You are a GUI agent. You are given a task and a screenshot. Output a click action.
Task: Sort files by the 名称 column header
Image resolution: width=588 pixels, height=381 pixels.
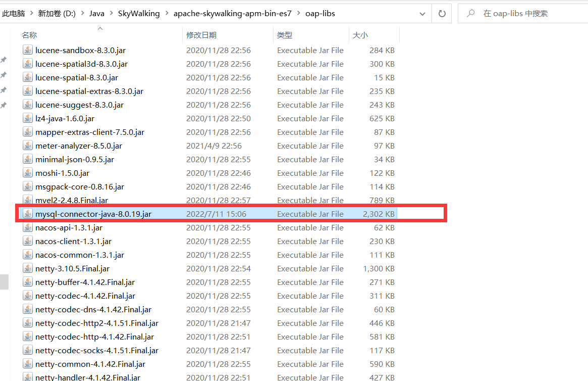pos(29,35)
